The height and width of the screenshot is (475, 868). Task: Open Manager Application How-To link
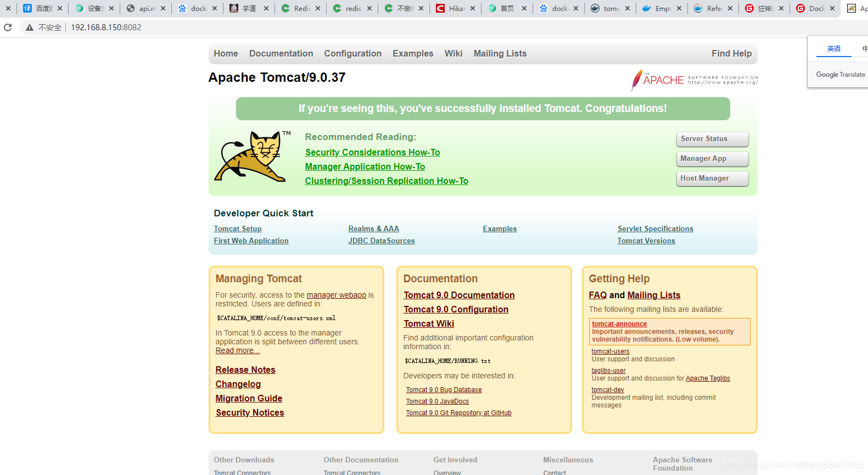[365, 166]
